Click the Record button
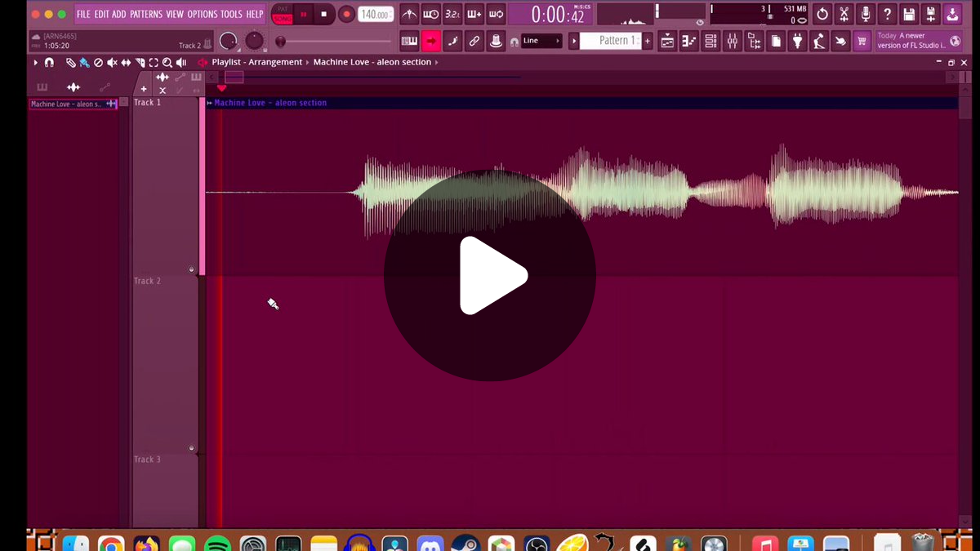This screenshot has width=980, height=551. [346, 14]
